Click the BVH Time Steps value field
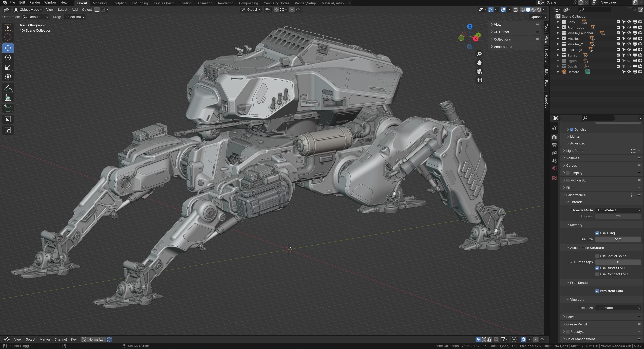Viewport: 644px width, 349px height. 618,262
